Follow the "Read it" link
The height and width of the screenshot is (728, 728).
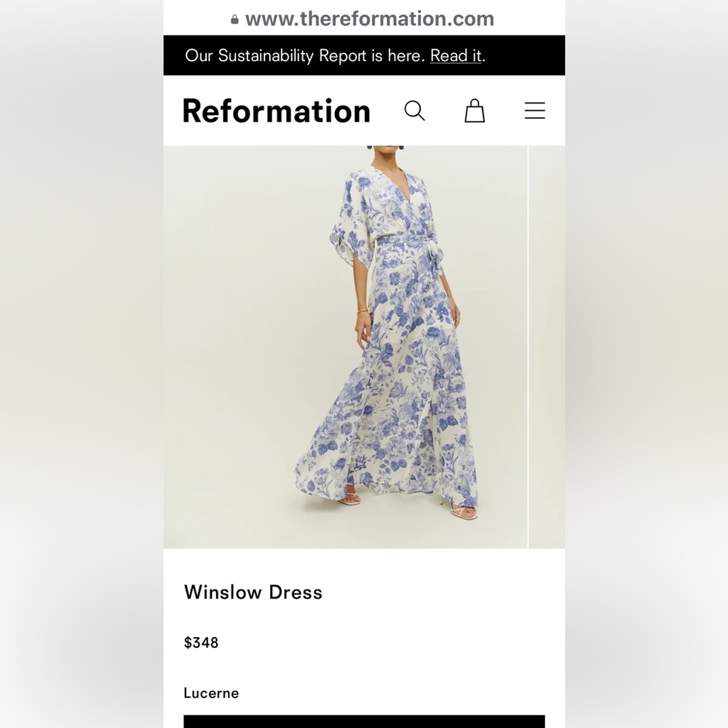(x=456, y=55)
